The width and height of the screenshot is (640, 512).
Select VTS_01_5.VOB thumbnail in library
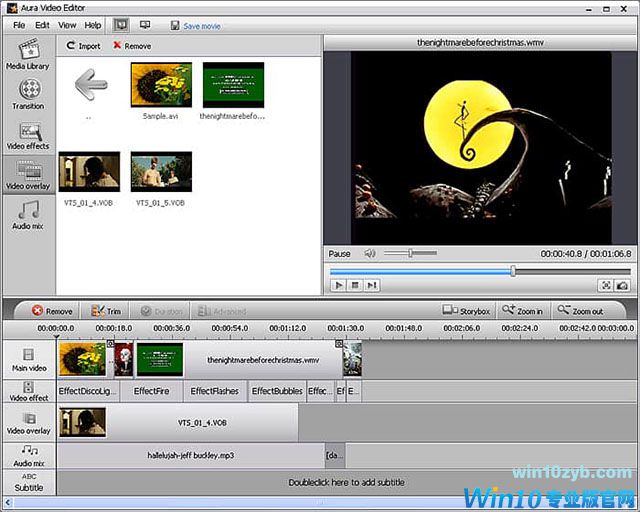point(161,171)
